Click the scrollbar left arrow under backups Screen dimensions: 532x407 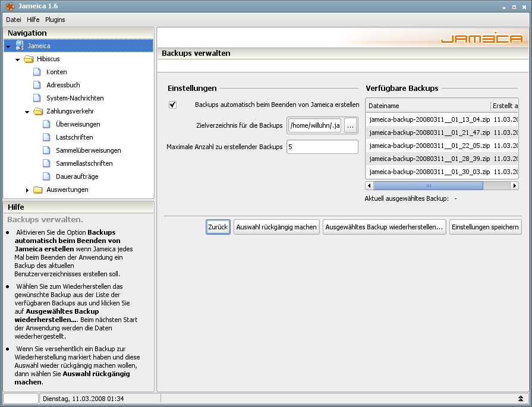[x=370, y=185]
